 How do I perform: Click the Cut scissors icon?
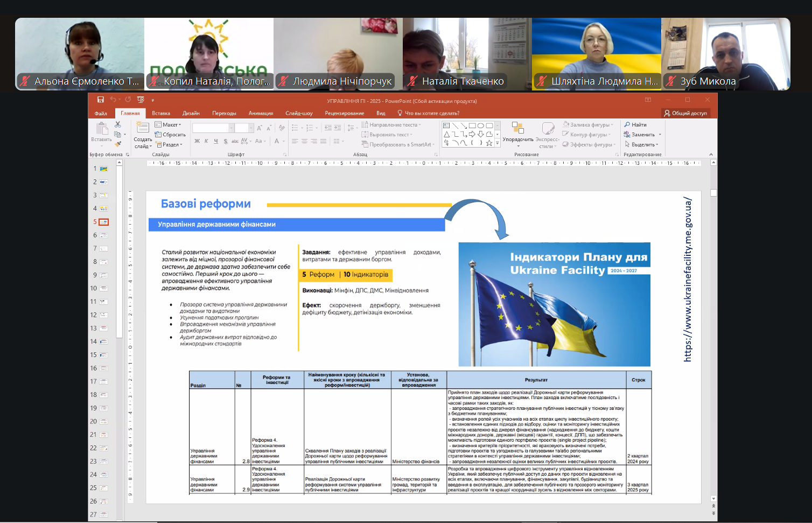coord(118,125)
